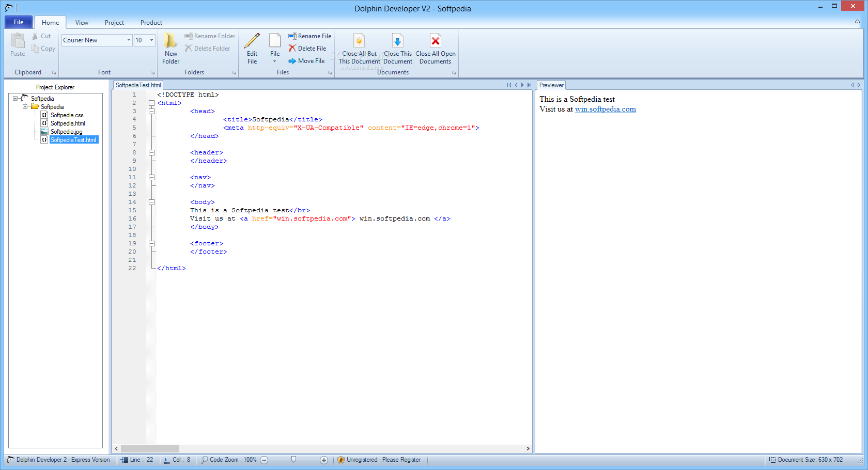Screen dimensions: 868x470
Task: Click Close All Open Documents
Action: (436, 49)
